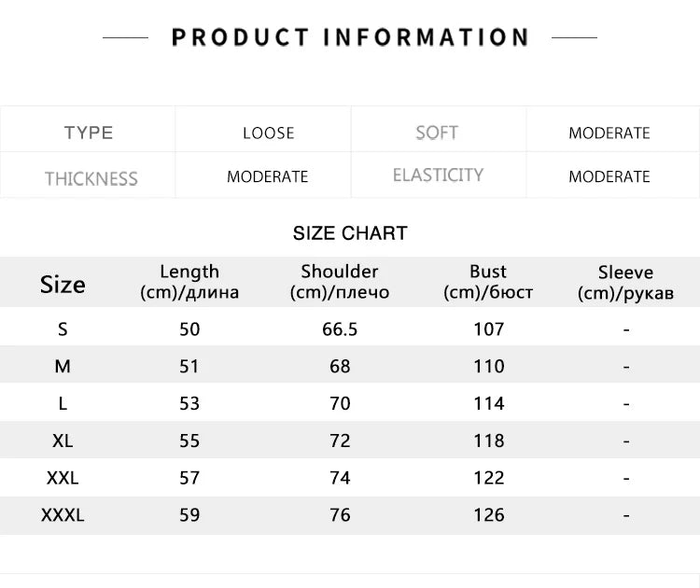Image resolution: width=700 pixels, height=588 pixels.
Task: Click the PRODUCT INFORMATION heading
Action: pos(350,37)
